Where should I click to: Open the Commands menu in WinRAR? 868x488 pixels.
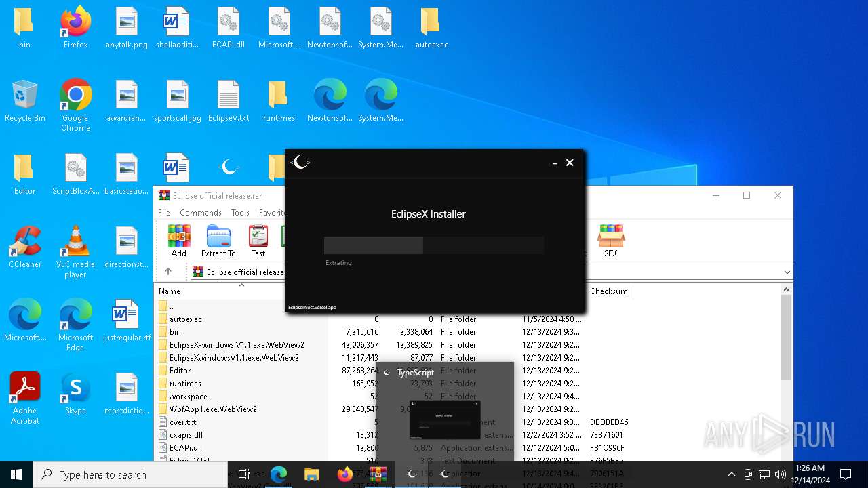point(201,213)
